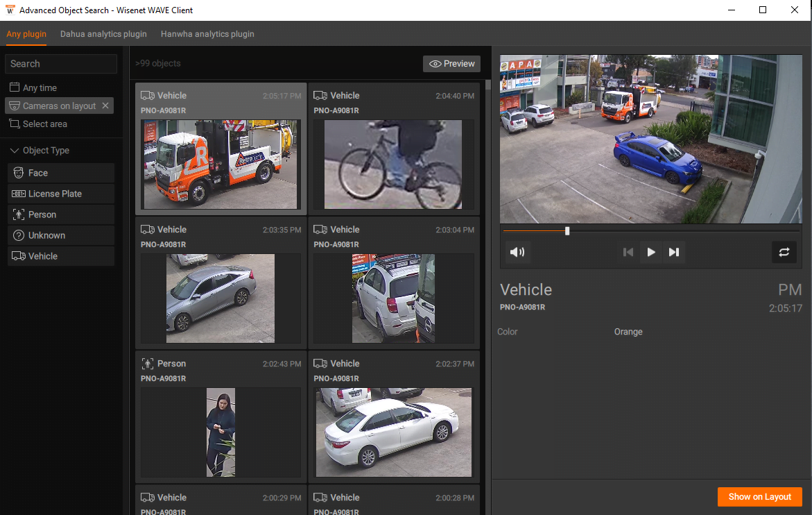Select the Person thumbnail at 2:02:43 PM
This screenshot has height=515, width=812.
tap(221, 432)
